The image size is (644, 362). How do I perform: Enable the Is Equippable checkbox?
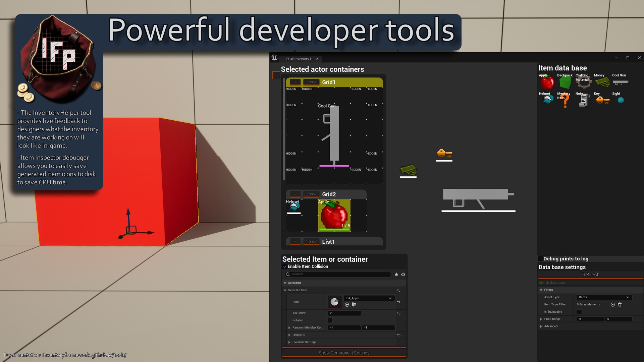point(580,311)
